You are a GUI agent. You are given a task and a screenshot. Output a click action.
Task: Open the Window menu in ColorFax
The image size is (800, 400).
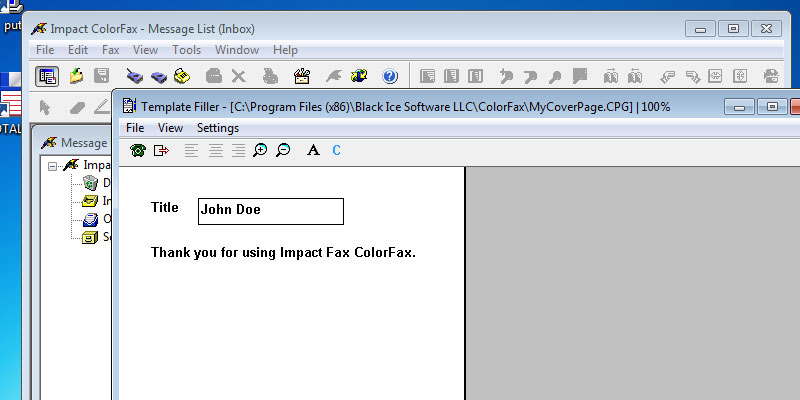[x=236, y=50]
